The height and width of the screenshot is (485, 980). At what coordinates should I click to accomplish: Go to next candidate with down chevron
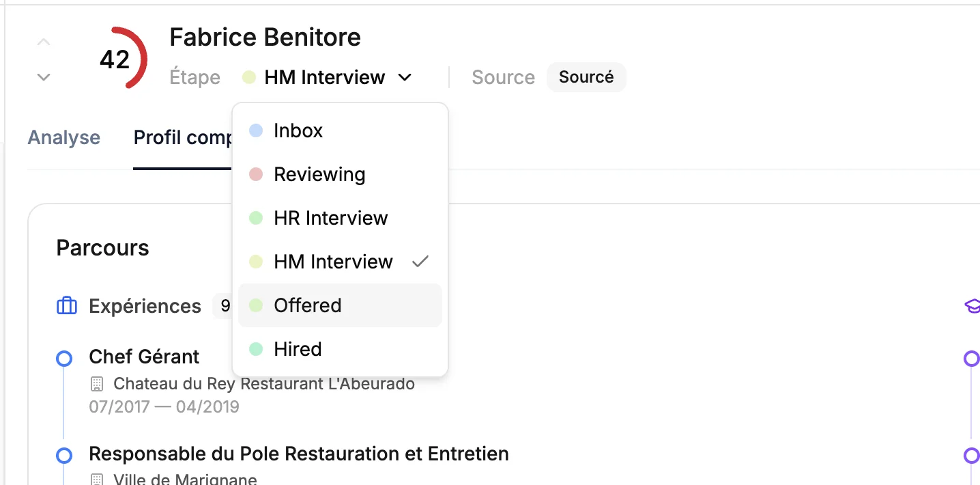click(44, 77)
